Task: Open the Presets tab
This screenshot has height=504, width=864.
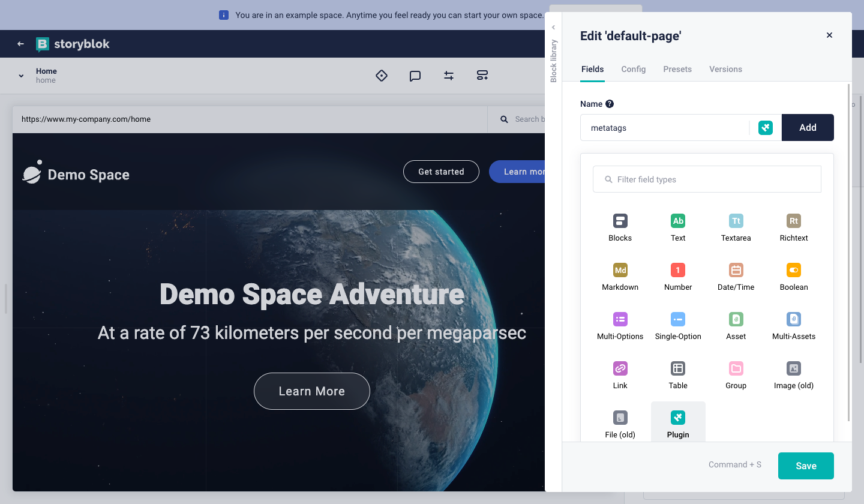Action: [677, 69]
